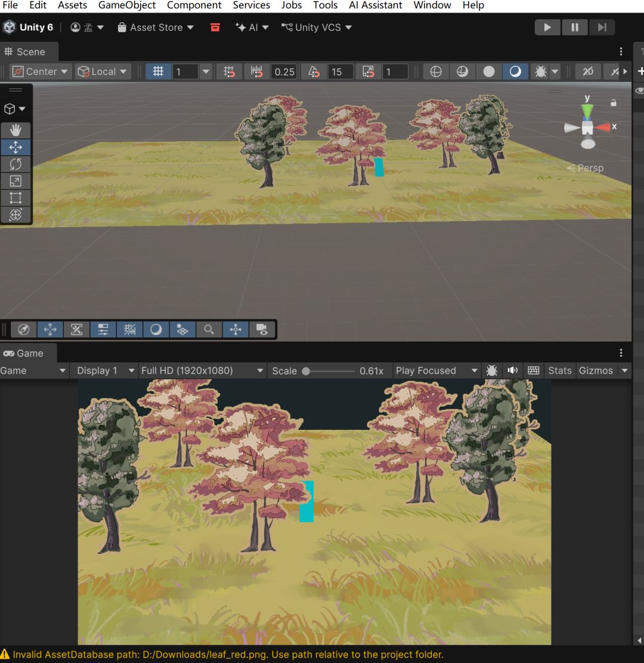Open the Play Focused dropdown
The height and width of the screenshot is (663, 644).
pos(437,371)
